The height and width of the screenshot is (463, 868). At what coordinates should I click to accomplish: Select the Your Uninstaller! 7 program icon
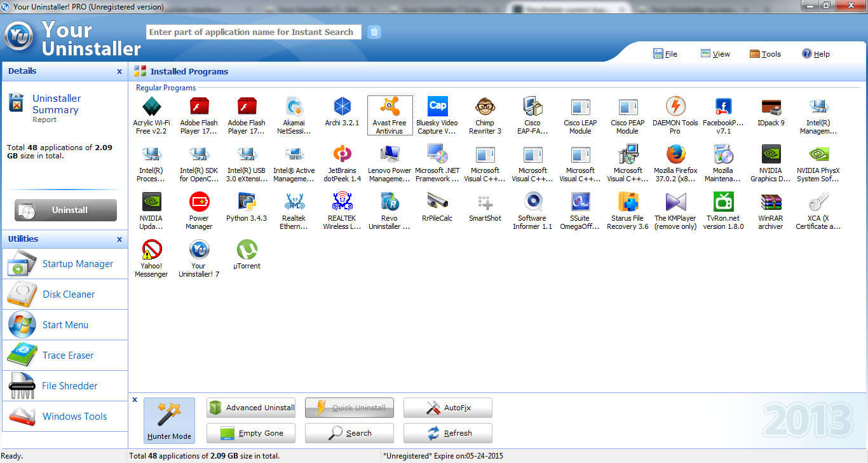(199, 249)
